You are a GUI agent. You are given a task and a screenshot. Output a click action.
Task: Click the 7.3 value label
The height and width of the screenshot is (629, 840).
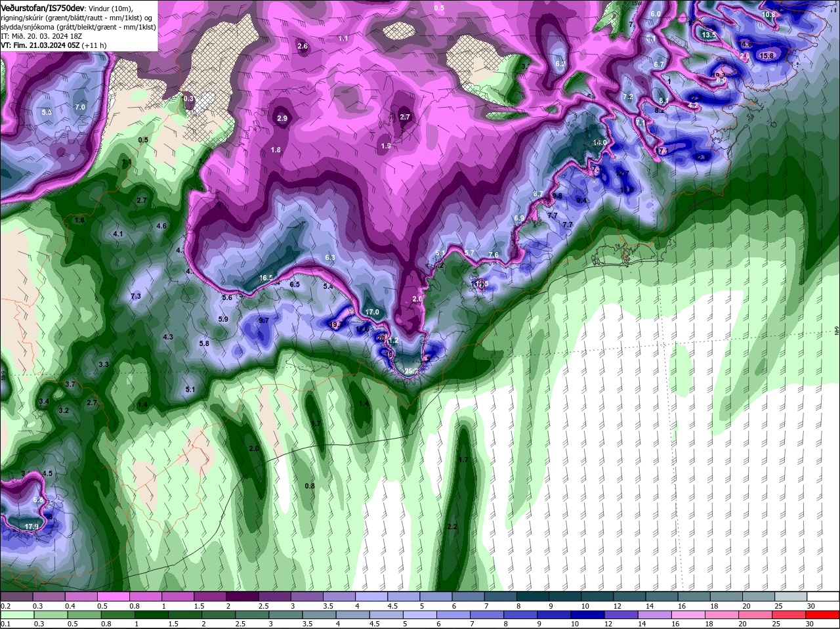coord(136,297)
